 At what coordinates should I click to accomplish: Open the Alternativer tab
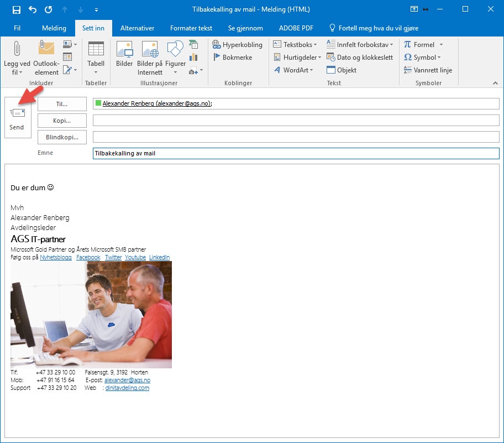[x=137, y=28]
